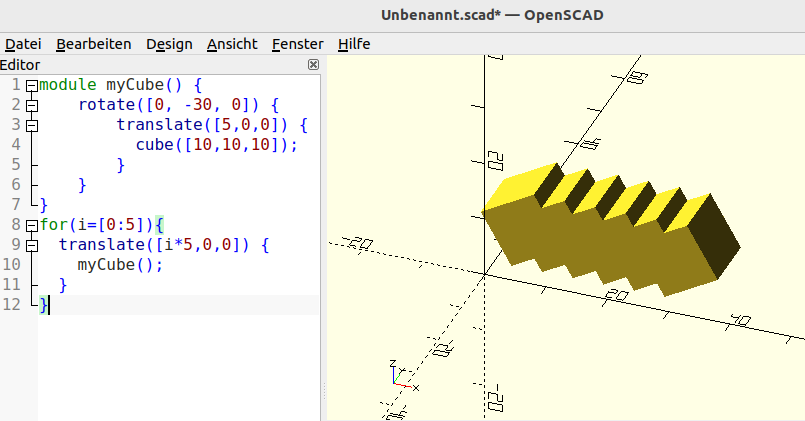805x421 pixels.
Task: Open the Datei menu
Action: point(23,44)
